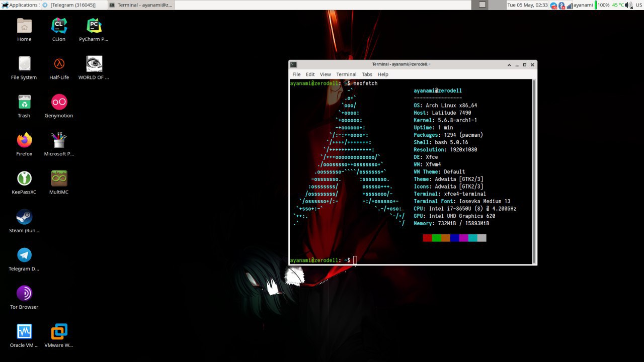Click the terminal prompt cursor
This screenshot has width=644, height=362.
coord(355,260)
